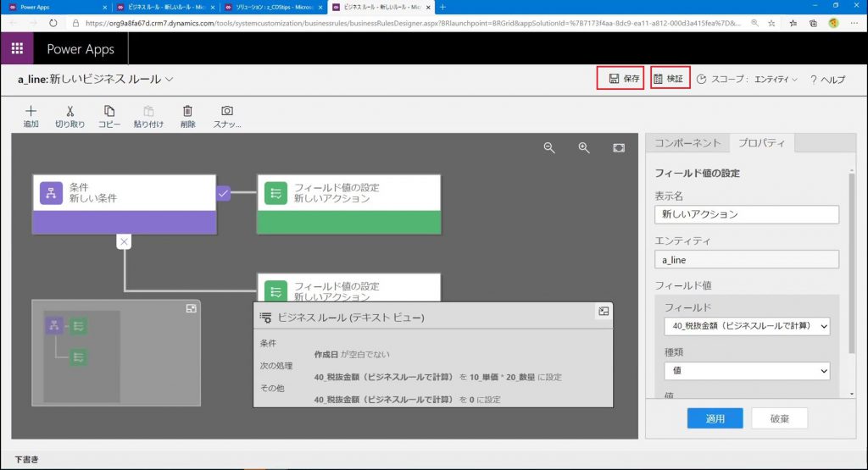The image size is (868, 470).
Task: Fit the canvas to screen
Action: click(619, 147)
